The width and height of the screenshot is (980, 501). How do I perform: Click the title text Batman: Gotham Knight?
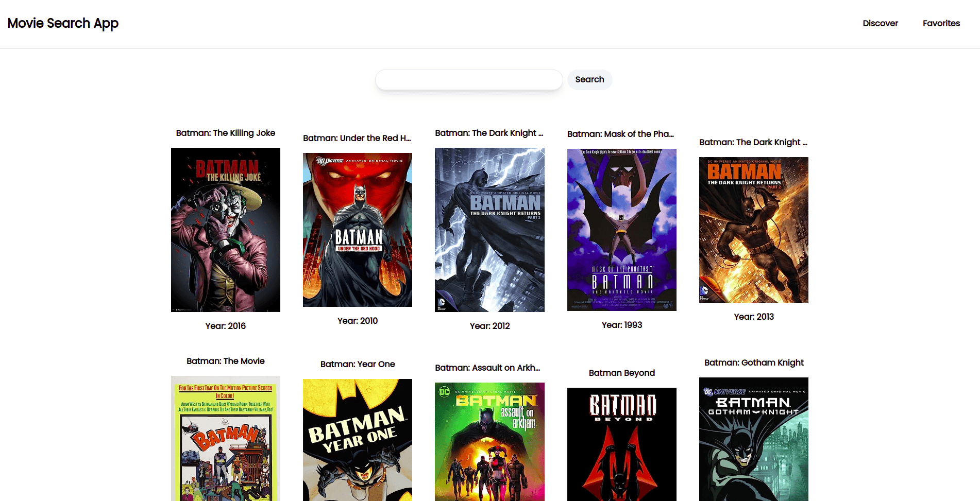754,362
